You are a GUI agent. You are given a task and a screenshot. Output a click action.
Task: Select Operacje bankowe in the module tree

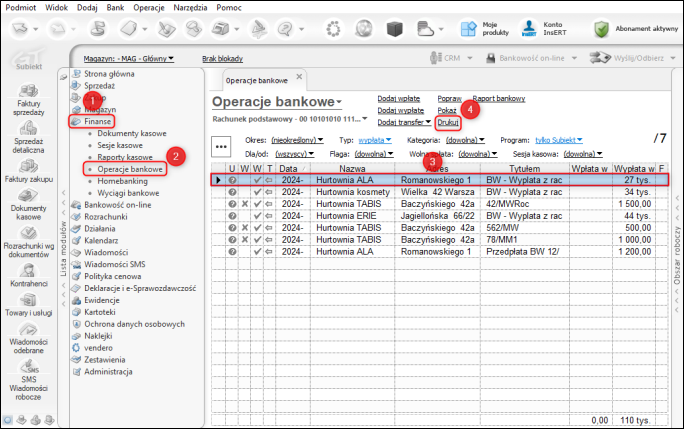click(x=130, y=169)
